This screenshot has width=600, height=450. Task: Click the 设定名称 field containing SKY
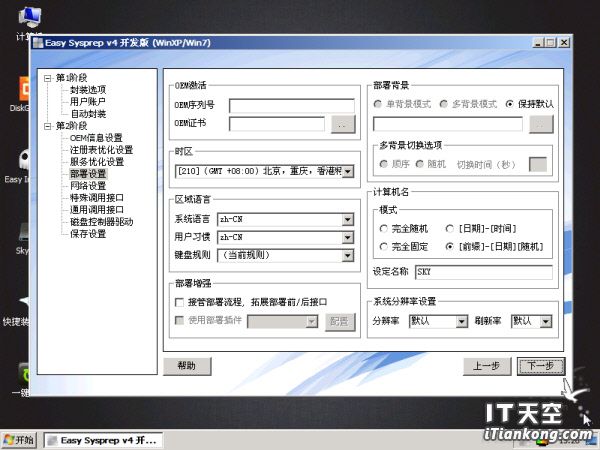484,272
